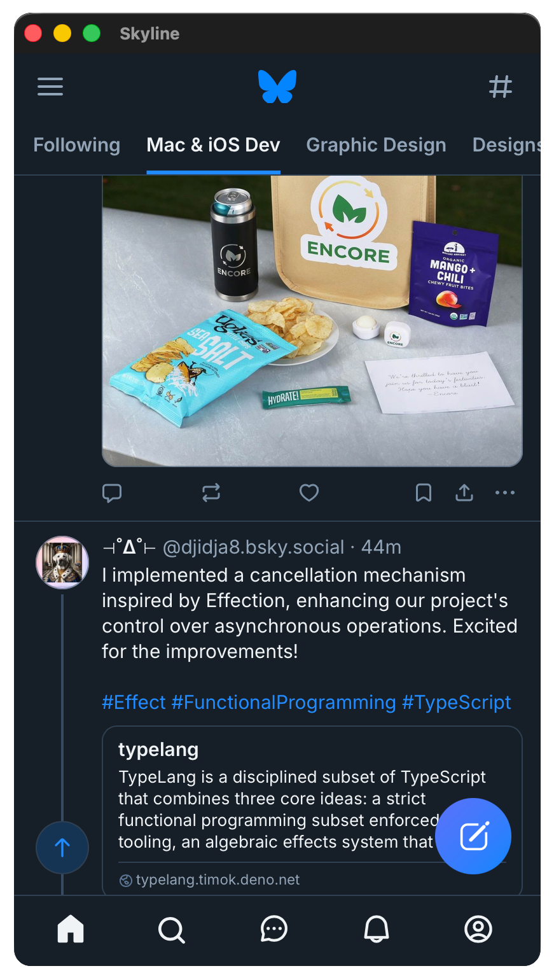This screenshot has height=980, width=554.
Task: Like the Encore post
Action: 309,493
